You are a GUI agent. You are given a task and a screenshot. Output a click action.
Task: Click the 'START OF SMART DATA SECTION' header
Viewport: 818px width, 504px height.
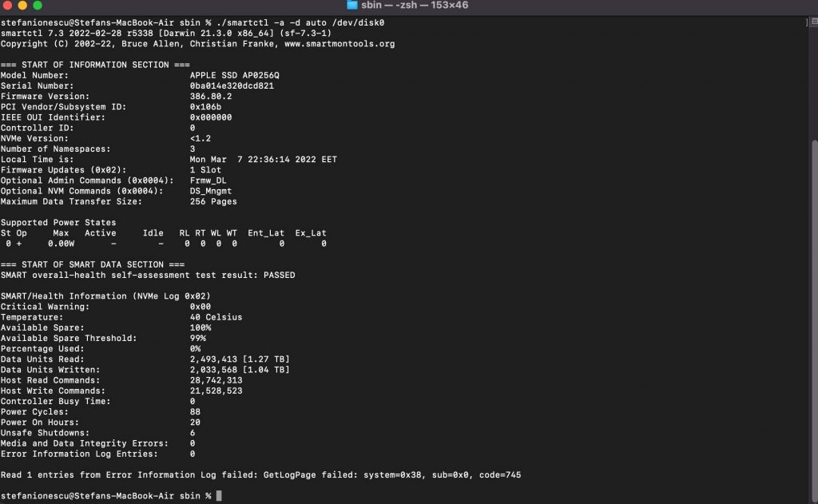pos(93,264)
